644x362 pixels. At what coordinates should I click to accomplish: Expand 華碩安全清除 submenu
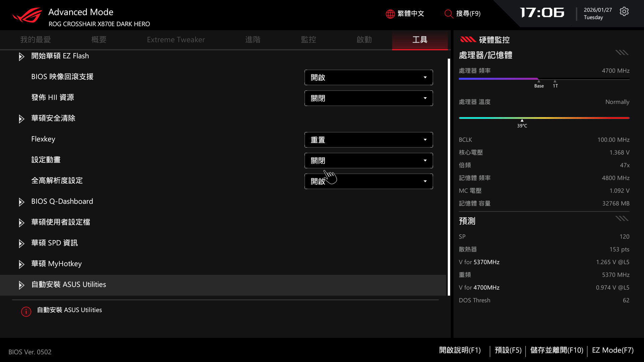(53, 118)
